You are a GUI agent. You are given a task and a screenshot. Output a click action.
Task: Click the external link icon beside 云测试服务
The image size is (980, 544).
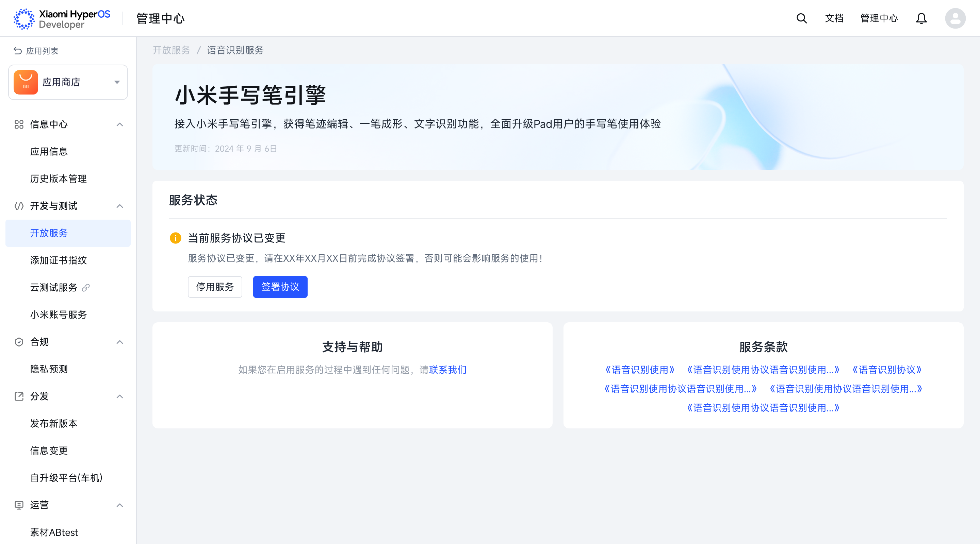pyautogui.click(x=86, y=288)
